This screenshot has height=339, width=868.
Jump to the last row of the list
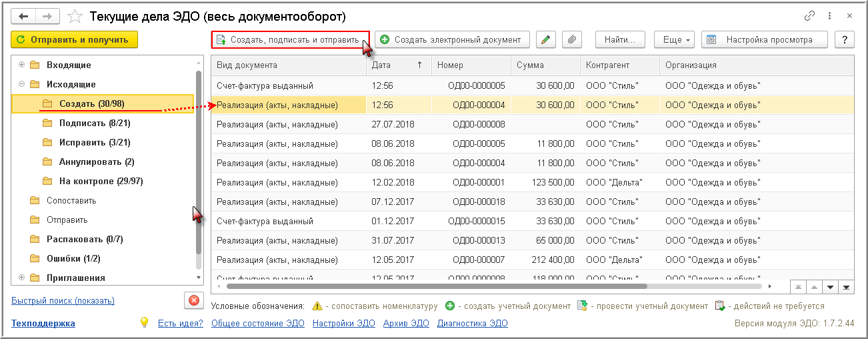pyautogui.click(x=847, y=287)
